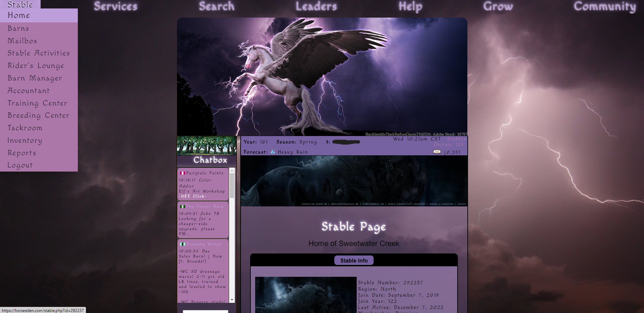Open Barn Manager

(x=39, y=78)
